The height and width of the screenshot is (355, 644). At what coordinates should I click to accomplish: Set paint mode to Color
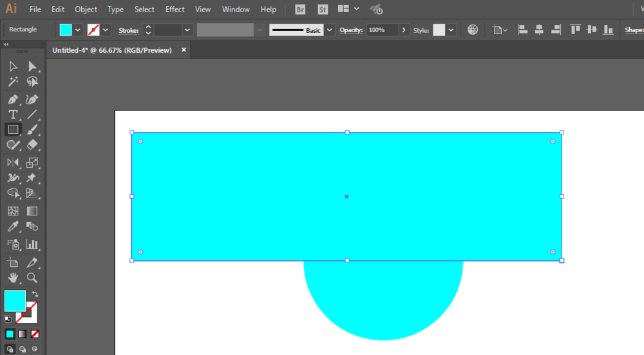pos(10,334)
